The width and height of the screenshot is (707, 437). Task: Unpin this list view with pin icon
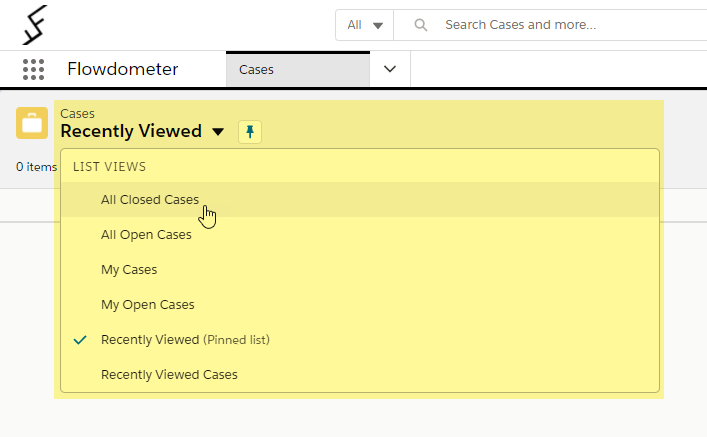point(250,132)
